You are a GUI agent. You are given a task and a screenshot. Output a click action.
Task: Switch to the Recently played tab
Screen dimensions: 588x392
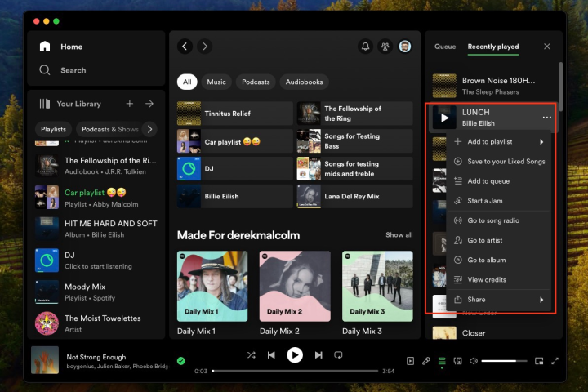tap(493, 47)
